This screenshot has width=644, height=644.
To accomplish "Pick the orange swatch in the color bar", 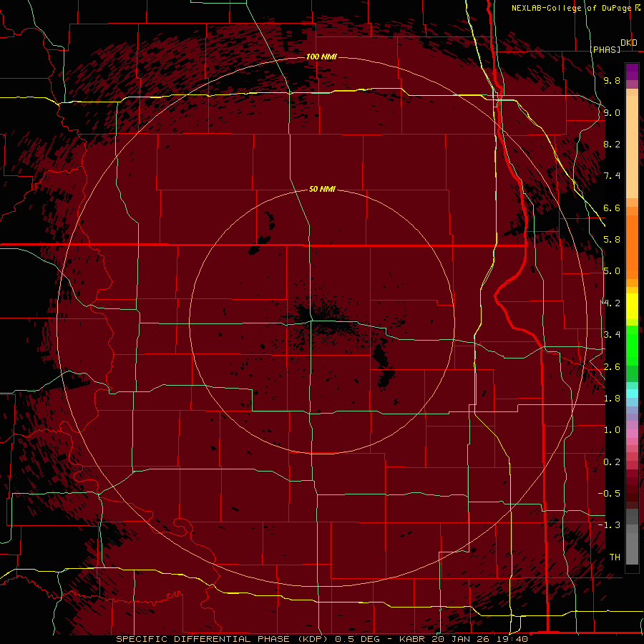I will pos(632,246).
